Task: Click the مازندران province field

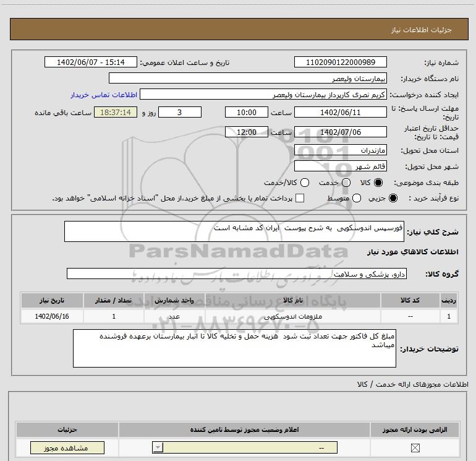Action: tap(340, 150)
